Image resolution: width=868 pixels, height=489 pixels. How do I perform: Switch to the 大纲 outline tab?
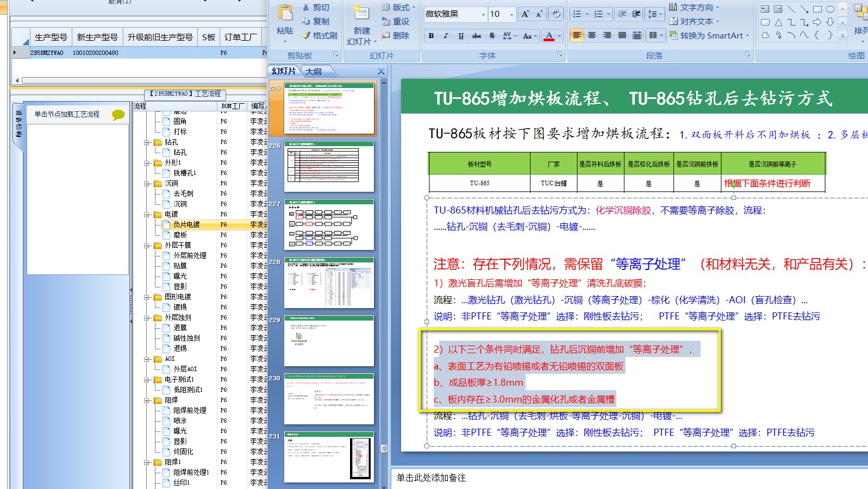point(314,72)
